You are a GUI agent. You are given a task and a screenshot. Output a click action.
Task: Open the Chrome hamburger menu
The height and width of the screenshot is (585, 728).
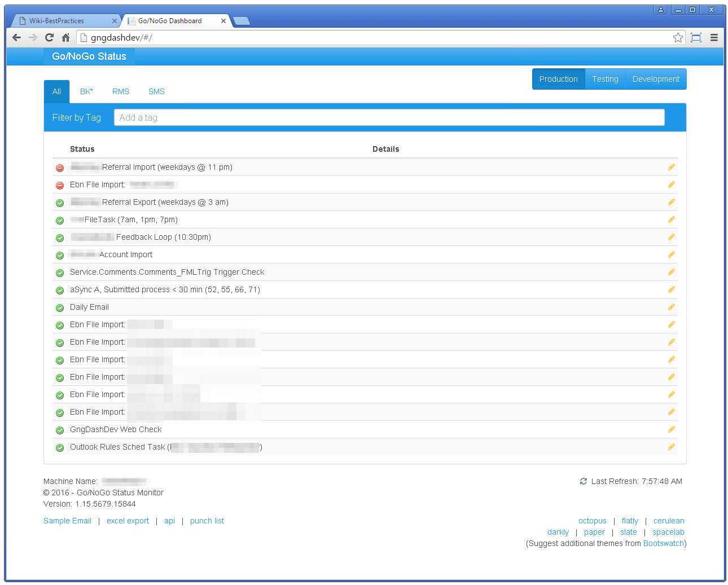(714, 38)
